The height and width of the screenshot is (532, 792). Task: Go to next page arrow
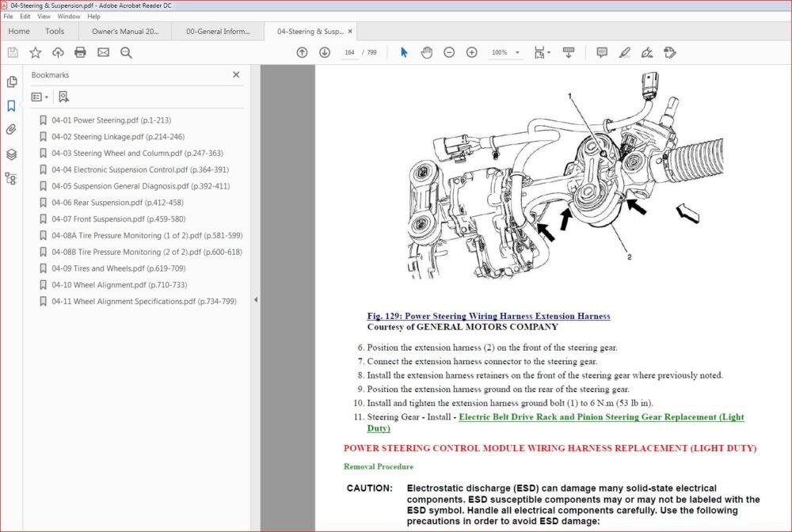(325, 52)
